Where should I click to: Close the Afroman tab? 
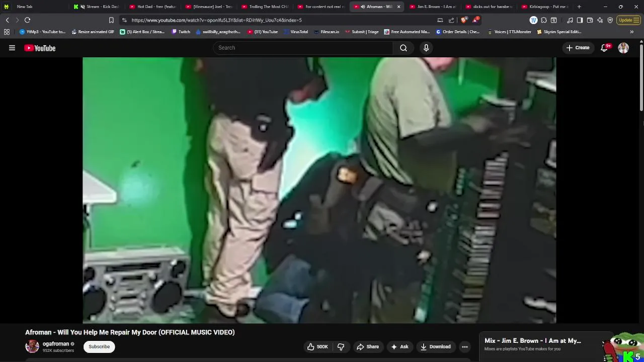[x=398, y=7]
